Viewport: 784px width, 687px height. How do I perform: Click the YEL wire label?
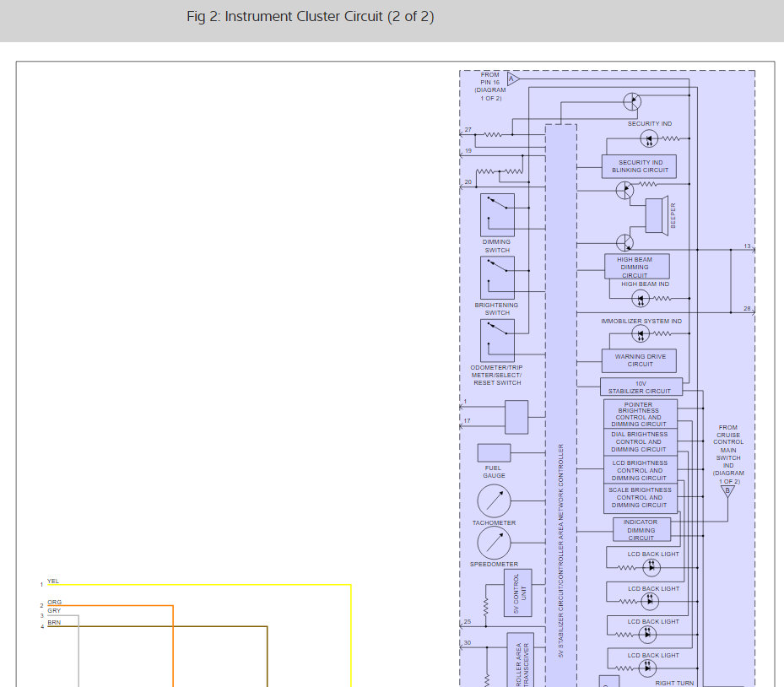53,581
